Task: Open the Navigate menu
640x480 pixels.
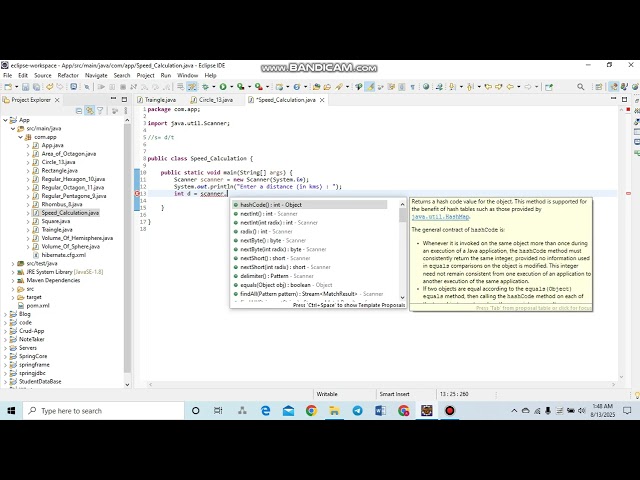Action: [x=96, y=76]
